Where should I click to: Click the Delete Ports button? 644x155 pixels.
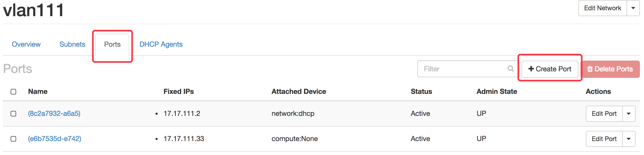610,69
